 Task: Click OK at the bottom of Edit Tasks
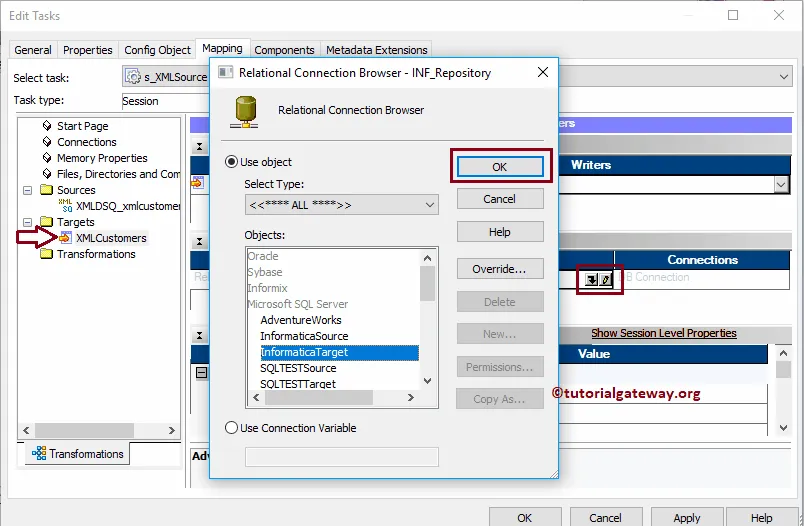[x=525, y=517]
